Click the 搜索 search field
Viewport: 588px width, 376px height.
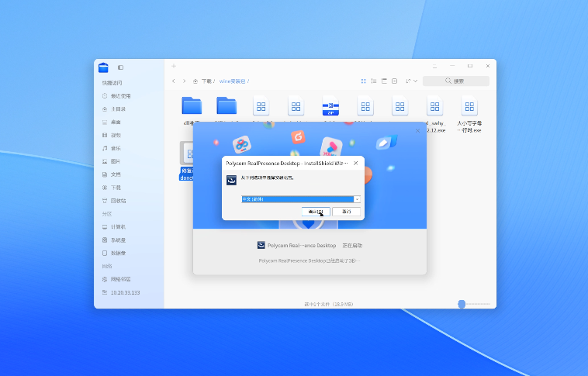tap(455, 81)
